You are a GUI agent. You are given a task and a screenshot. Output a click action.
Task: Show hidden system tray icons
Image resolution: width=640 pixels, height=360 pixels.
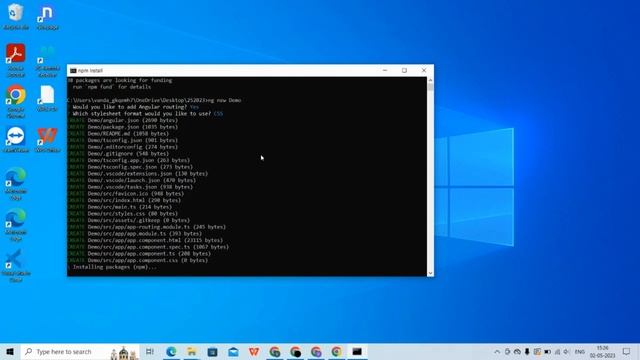tap(497, 352)
